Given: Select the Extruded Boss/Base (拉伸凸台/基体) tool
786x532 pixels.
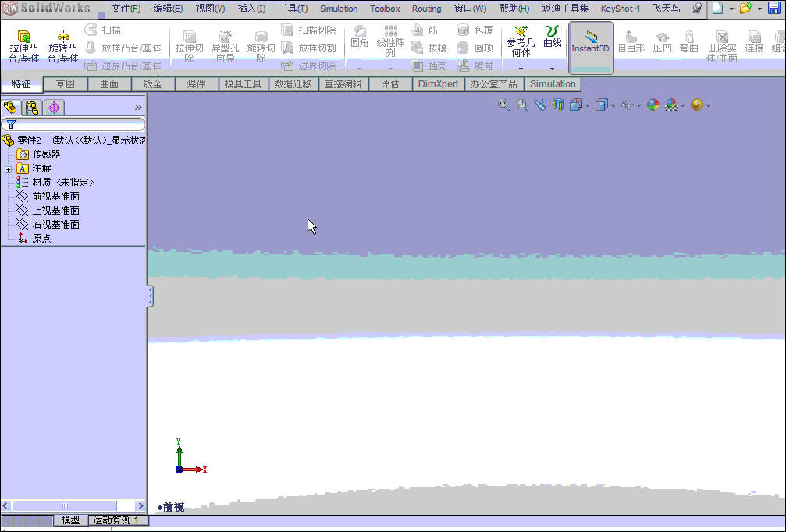Looking at the screenshot, I should (23, 47).
